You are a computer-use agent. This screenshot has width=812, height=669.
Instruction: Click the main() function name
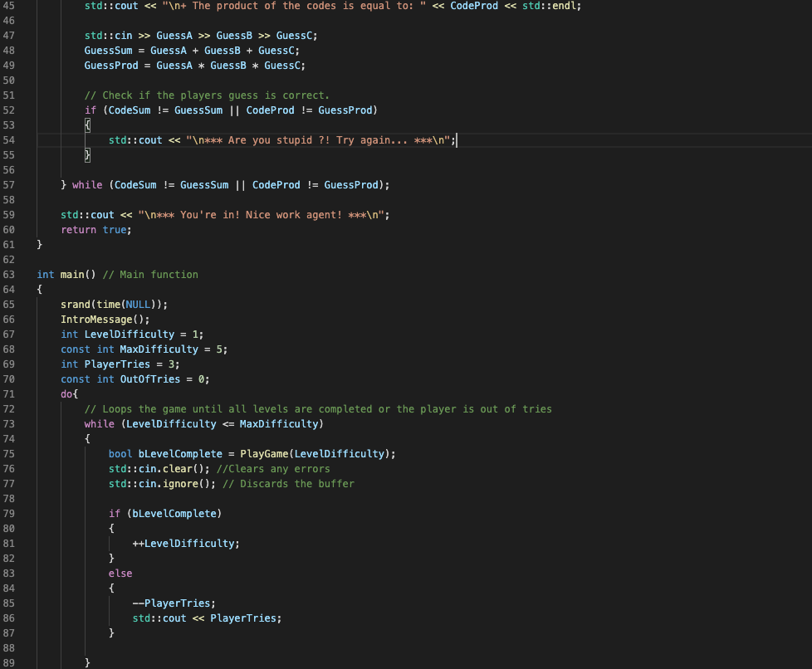[72, 275]
